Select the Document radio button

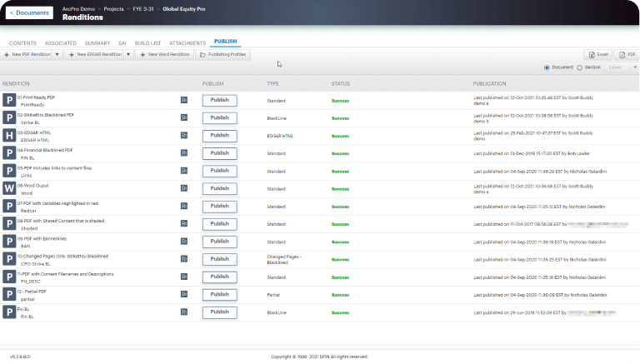click(x=547, y=67)
